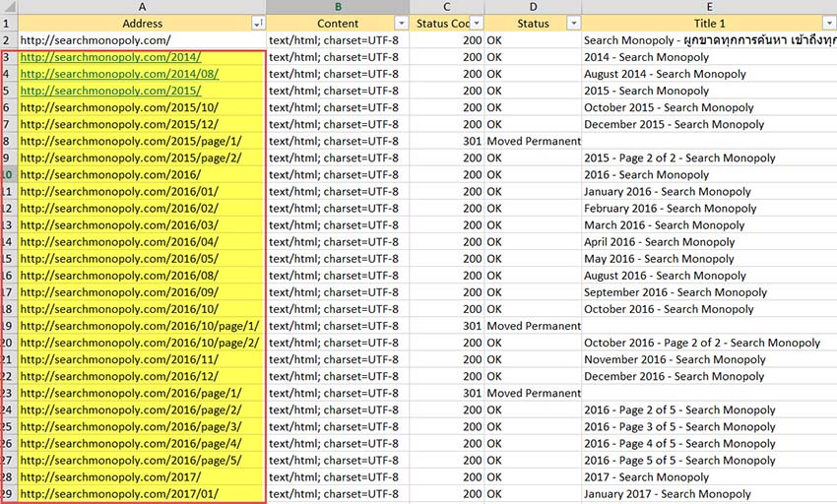
Task: Select cell http://searchmonopoly.com/2017/
Action: point(142,477)
